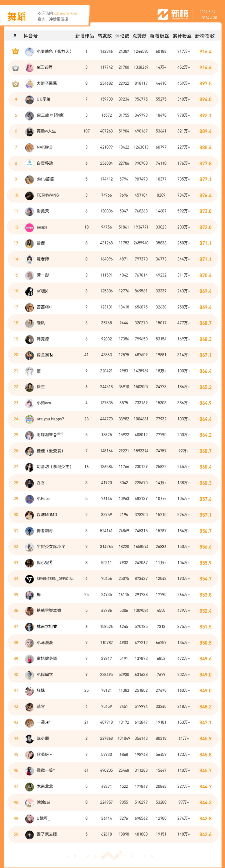Screen dimensions: 225x868
Task: Click the 新增粉丝 column header
Action: 159,36
